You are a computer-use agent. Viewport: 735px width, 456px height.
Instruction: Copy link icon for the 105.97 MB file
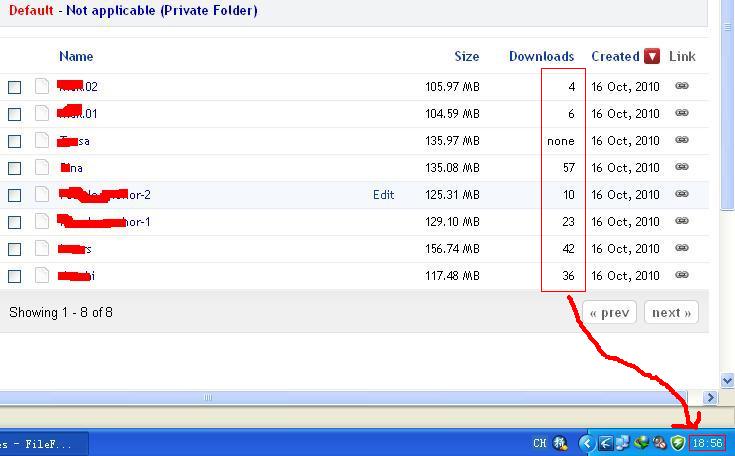pos(682,86)
